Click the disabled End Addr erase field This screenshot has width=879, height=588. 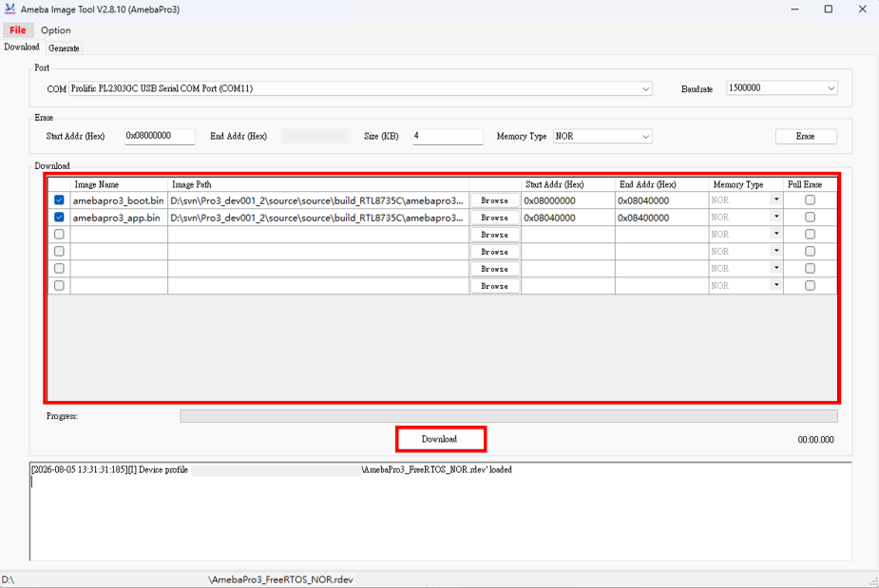click(315, 136)
